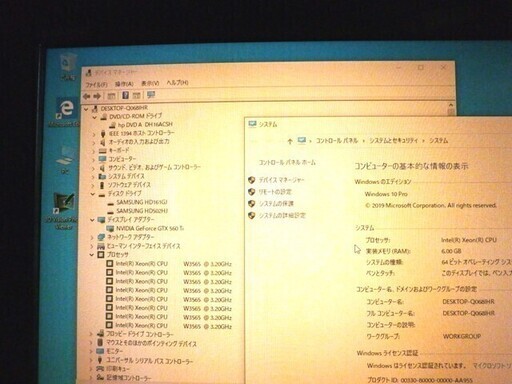Expand the キーボード tree node

click(x=94, y=151)
